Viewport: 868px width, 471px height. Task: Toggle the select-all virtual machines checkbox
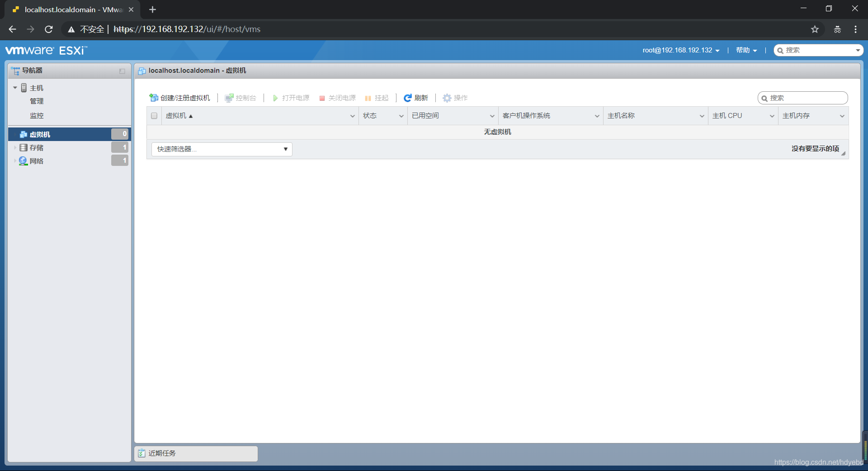click(x=154, y=116)
